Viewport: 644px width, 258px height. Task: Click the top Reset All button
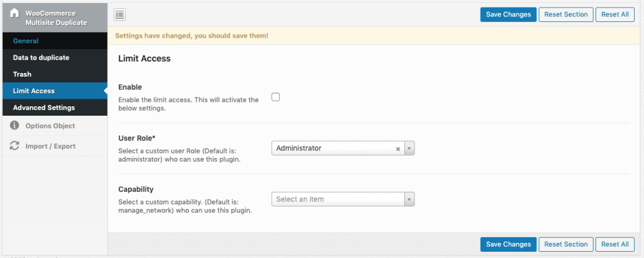(614, 14)
